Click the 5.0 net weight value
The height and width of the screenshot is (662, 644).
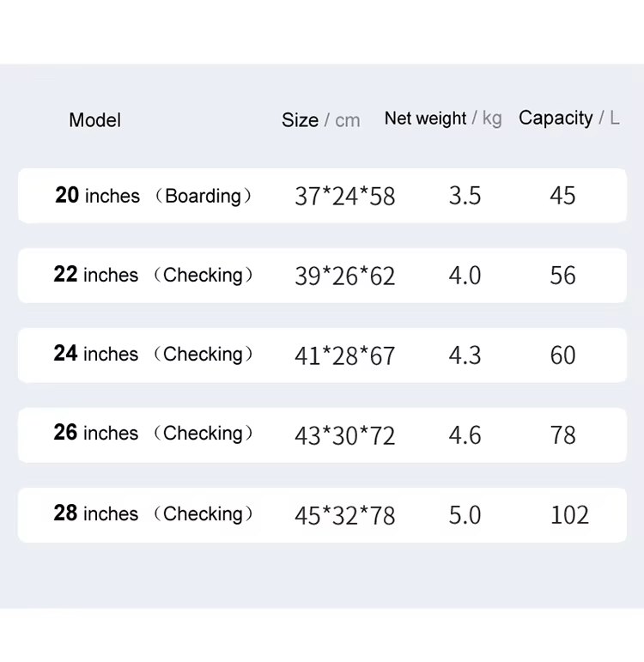(465, 514)
